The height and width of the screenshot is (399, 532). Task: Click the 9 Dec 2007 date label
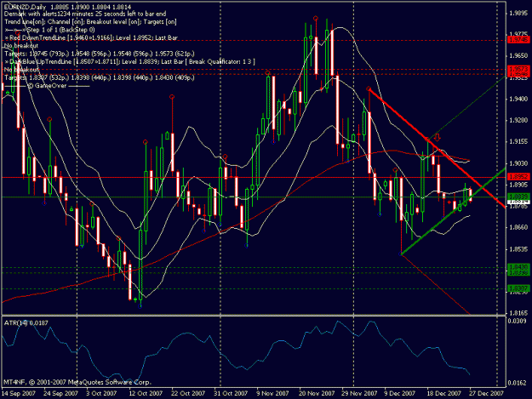[400, 393]
